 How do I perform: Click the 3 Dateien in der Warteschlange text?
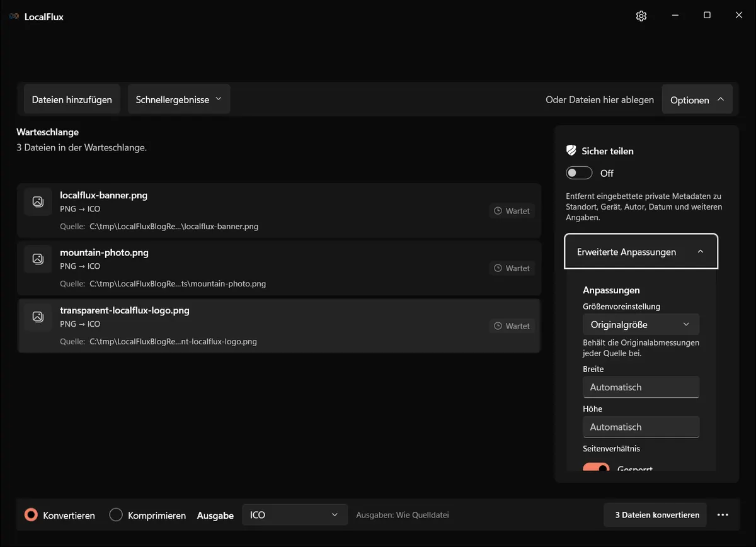pyautogui.click(x=81, y=148)
